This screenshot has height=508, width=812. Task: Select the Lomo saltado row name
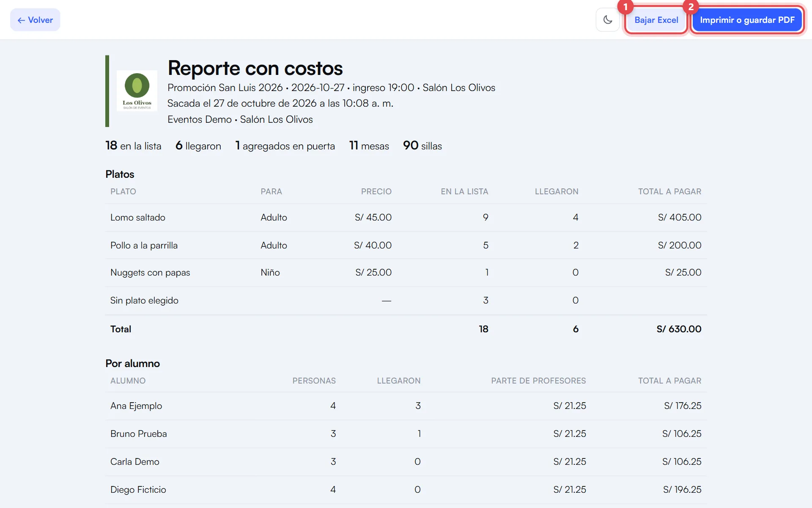(138, 218)
